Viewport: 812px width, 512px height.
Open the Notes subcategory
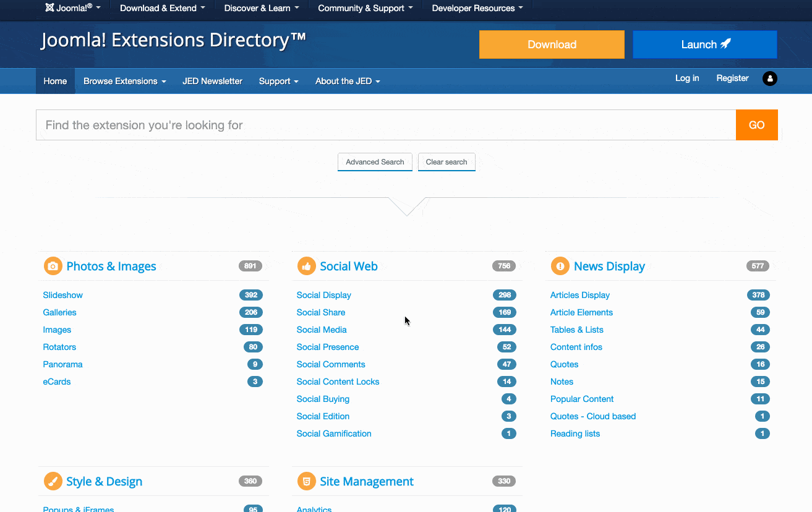[x=562, y=382]
